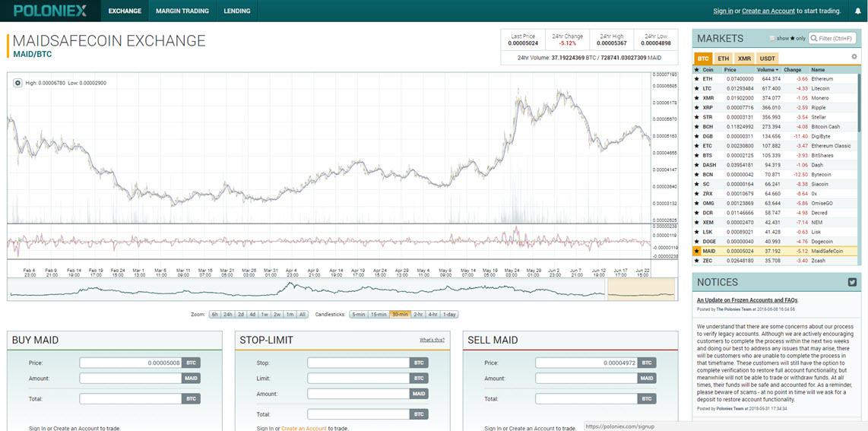Screen dimensions: 868x431
Task: Select 2-hr candlesticks
Action: click(x=418, y=314)
